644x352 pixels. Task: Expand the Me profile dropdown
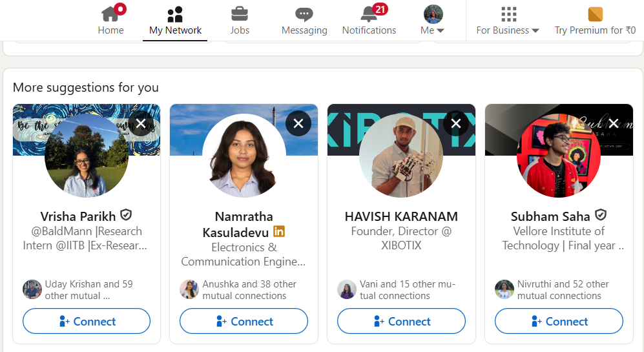[432, 21]
